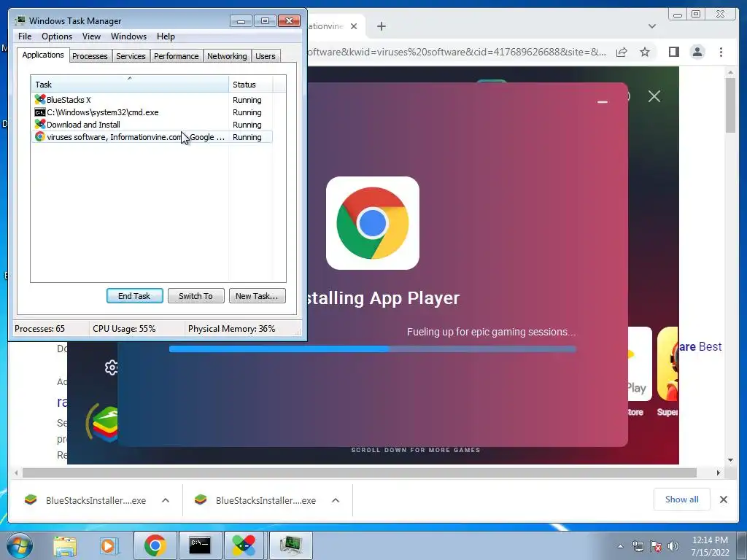
Task: Click the New Task... button
Action: pos(258,296)
